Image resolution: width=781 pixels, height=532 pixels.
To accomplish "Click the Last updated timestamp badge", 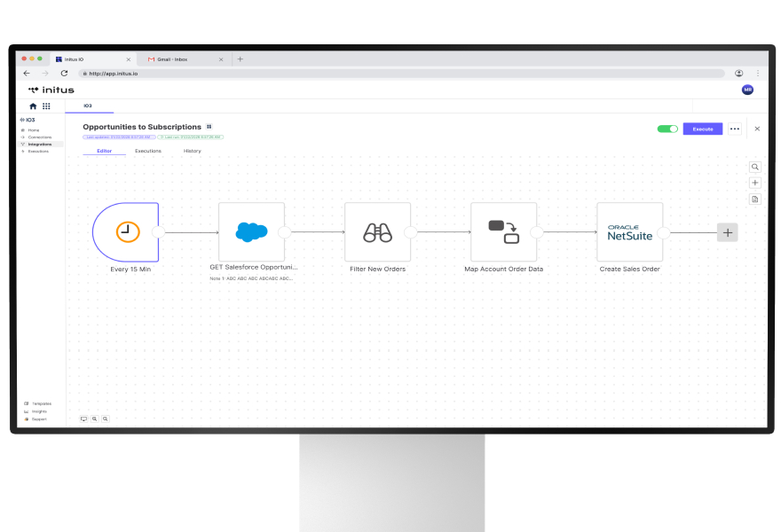I will [119, 137].
